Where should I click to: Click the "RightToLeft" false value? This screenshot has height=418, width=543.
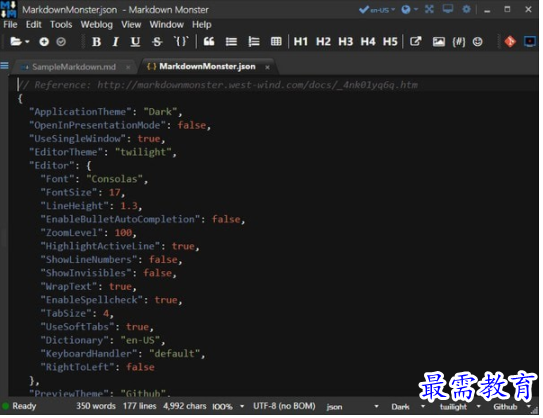pos(140,367)
